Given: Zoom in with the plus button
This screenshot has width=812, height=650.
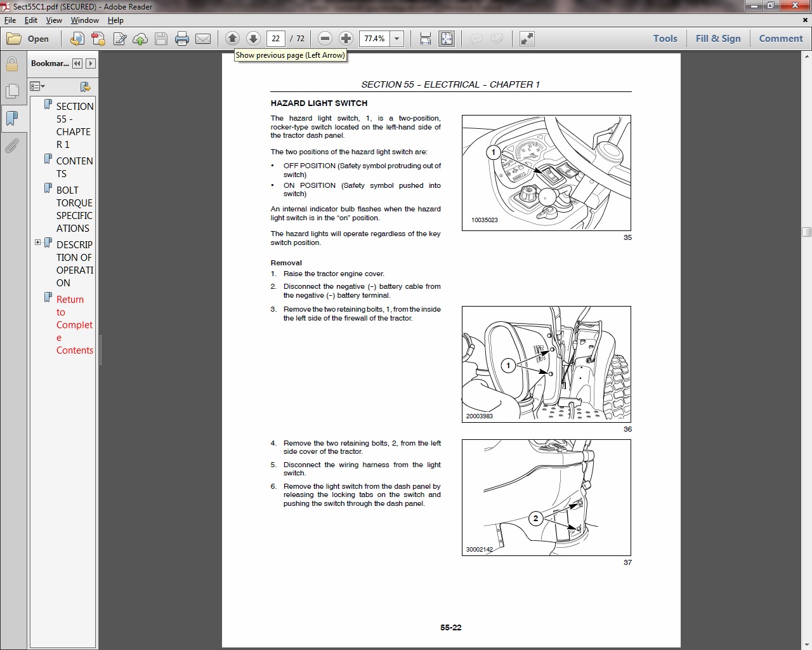Looking at the screenshot, I should click(346, 39).
